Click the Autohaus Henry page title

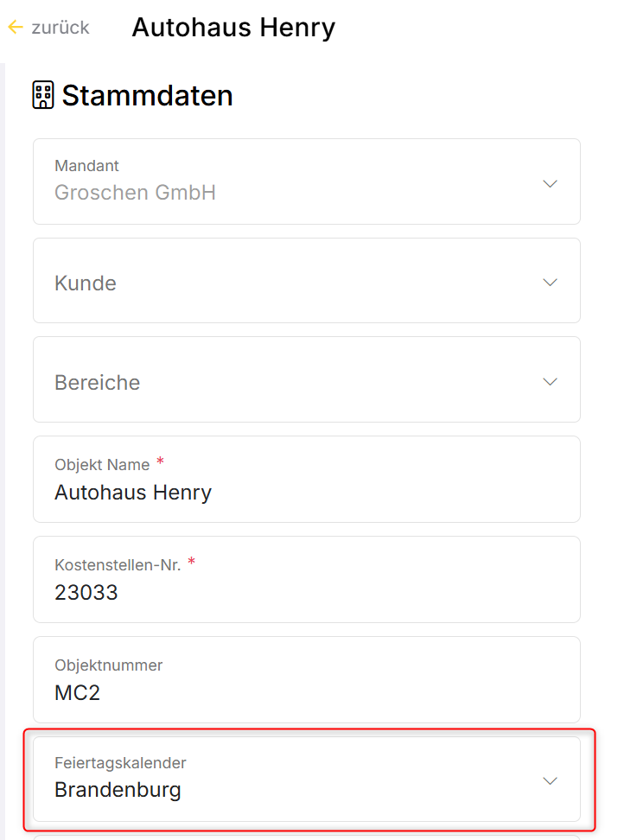point(233,28)
